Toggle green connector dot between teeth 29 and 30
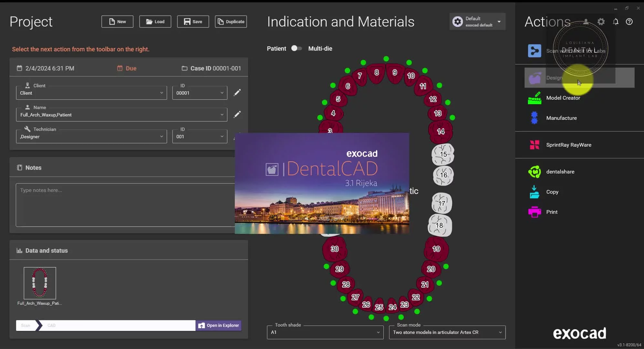 [326, 267]
